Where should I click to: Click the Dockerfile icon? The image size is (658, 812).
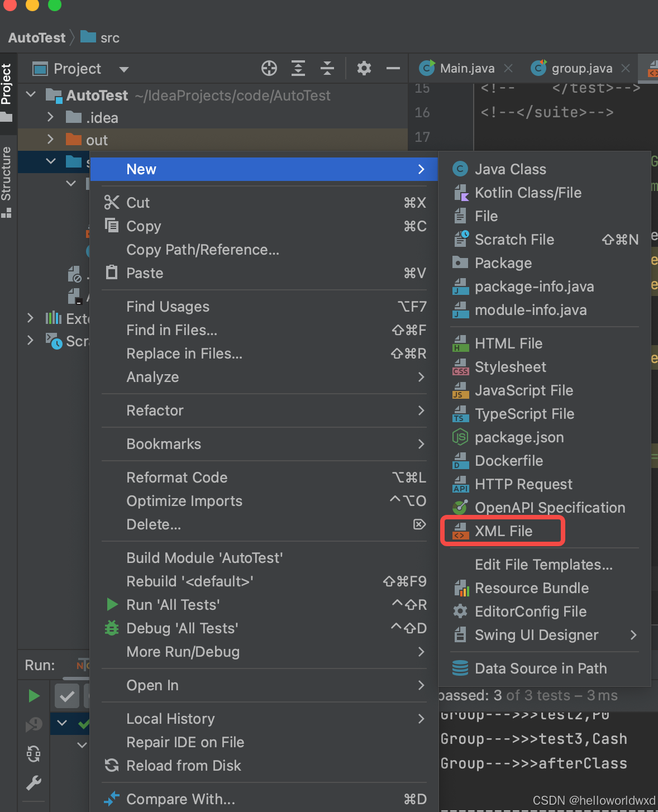(x=460, y=461)
